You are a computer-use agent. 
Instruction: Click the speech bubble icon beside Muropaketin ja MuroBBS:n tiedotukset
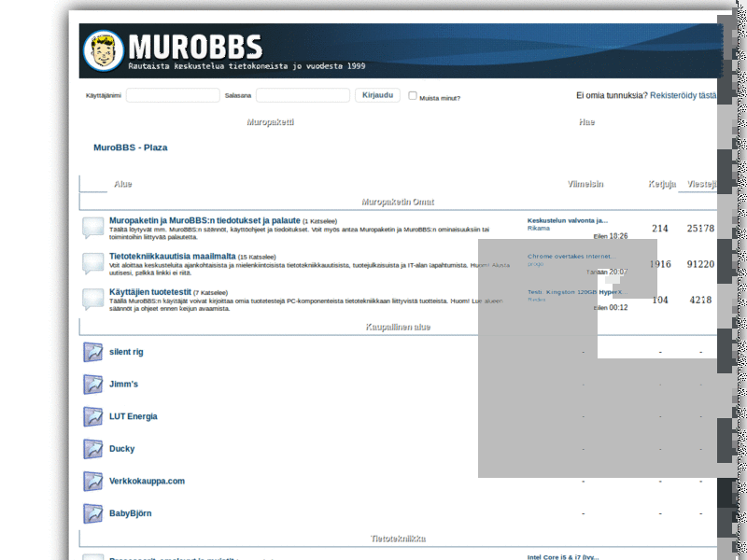[92, 228]
